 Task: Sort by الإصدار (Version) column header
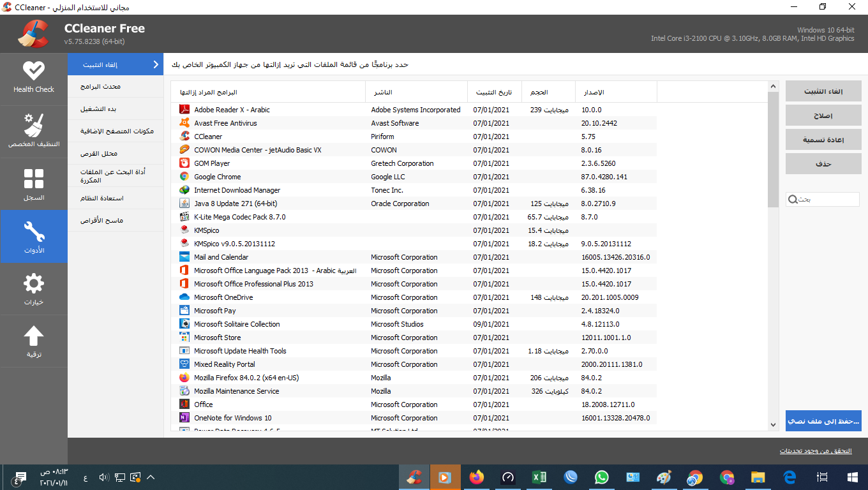[616, 93]
